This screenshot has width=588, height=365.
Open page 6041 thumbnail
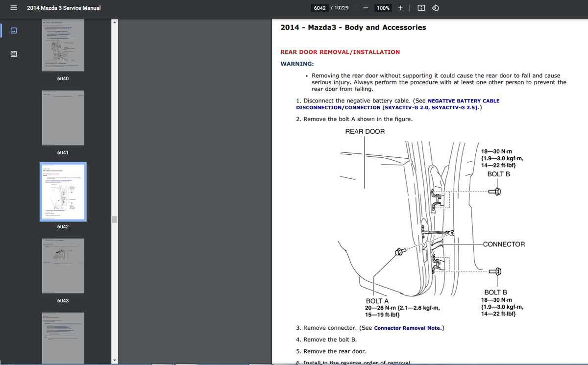(x=63, y=118)
